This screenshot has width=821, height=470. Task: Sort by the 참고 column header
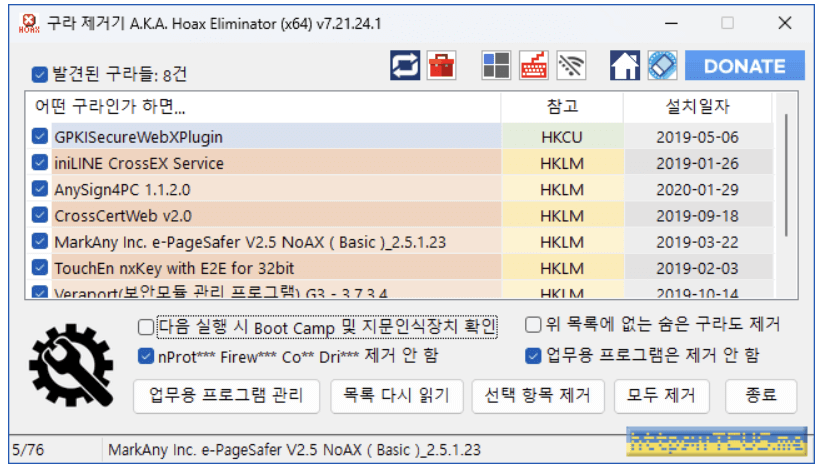[x=562, y=107]
